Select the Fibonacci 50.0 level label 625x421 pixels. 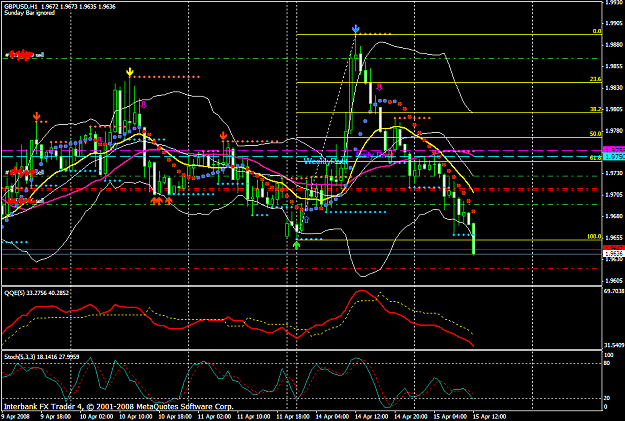[x=596, y=134]
